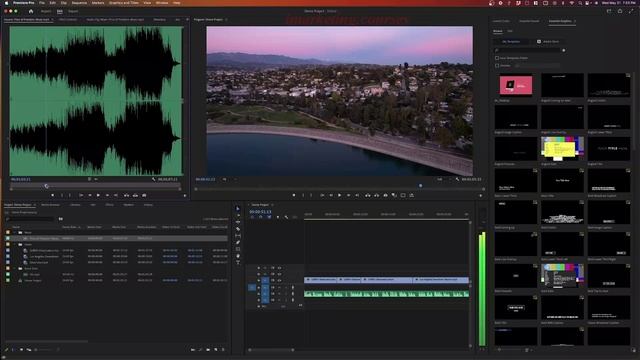
Task: Open Essential Graphics panel menu
Action: [575, 21]
